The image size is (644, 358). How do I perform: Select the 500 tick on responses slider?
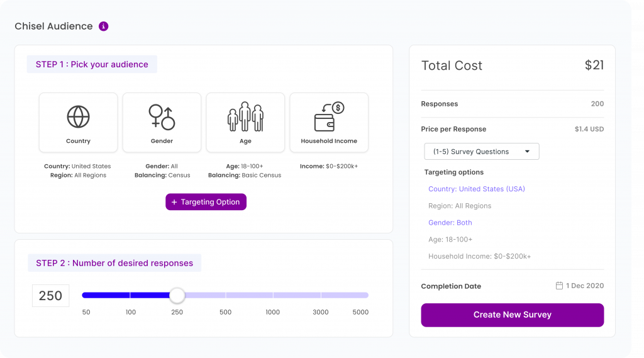pos(226,295)
